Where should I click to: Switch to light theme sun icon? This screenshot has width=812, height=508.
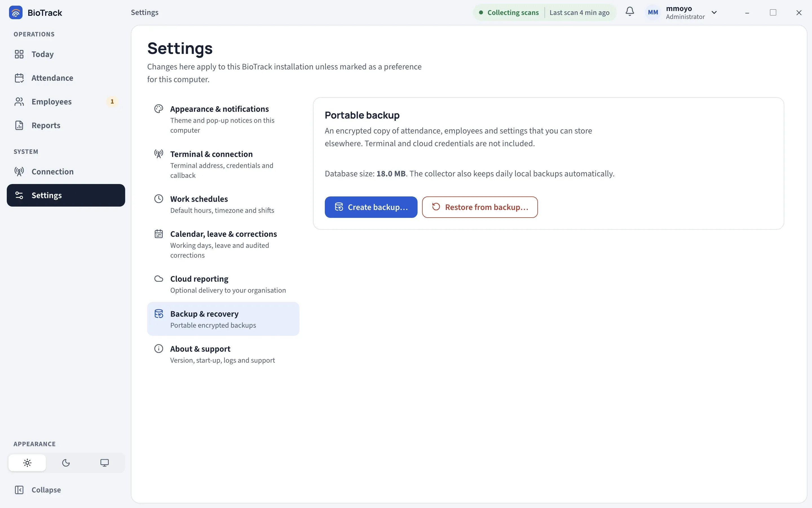pos(27,463)
